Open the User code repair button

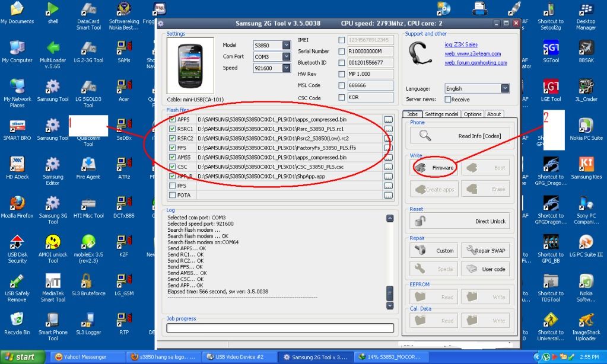point(485,269)
